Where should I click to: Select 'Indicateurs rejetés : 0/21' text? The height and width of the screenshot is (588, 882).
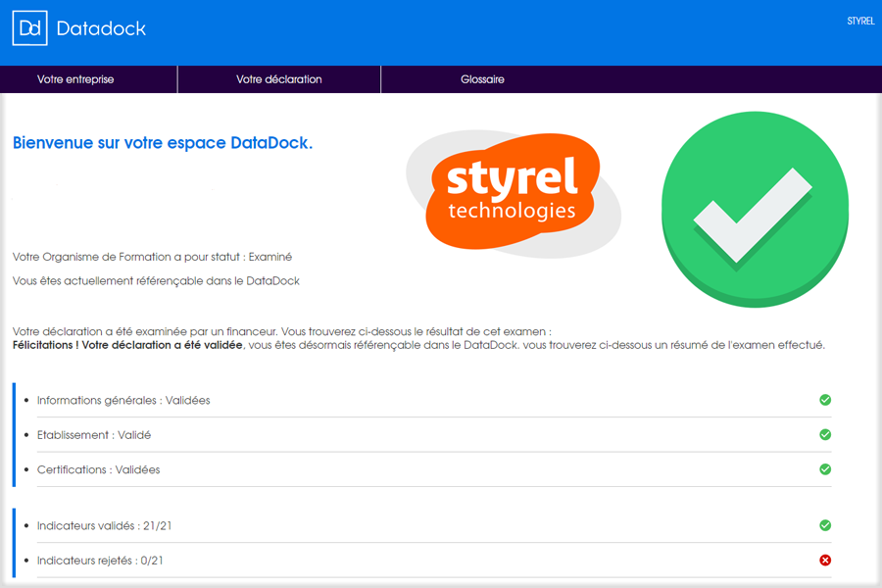(x=100, y=561)
